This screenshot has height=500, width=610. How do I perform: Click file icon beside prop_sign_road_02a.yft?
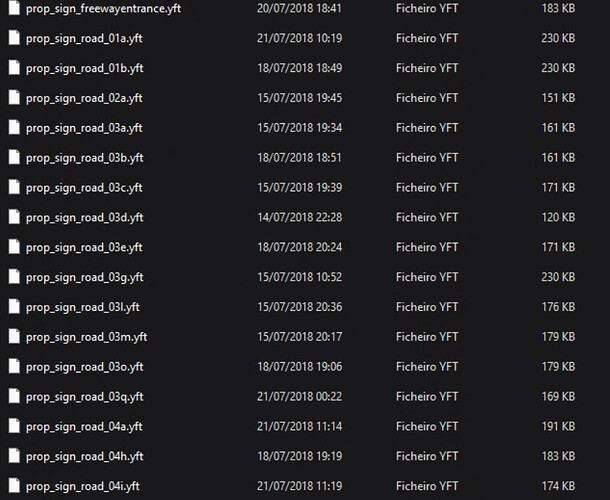tap(14, 98)
